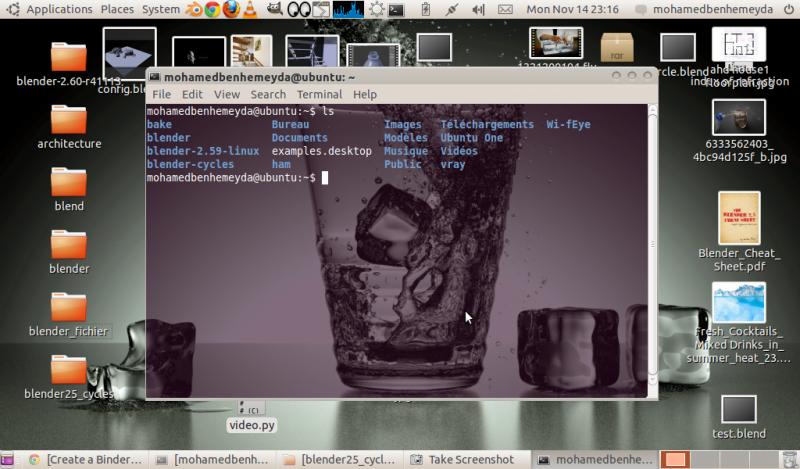Open terminal Search menu
This screenshot has height=469, width=800.
tap(268, 94)
